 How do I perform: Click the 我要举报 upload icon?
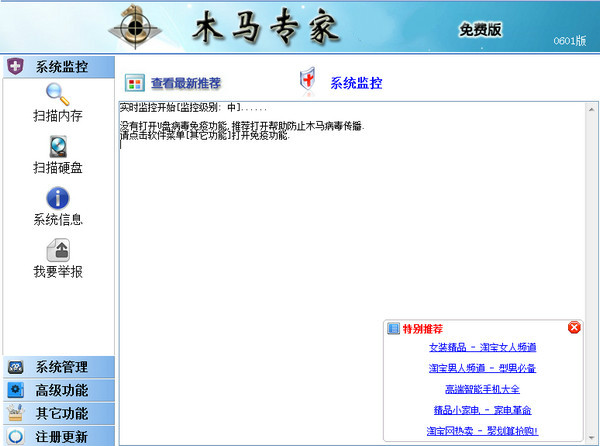[58, 250]
